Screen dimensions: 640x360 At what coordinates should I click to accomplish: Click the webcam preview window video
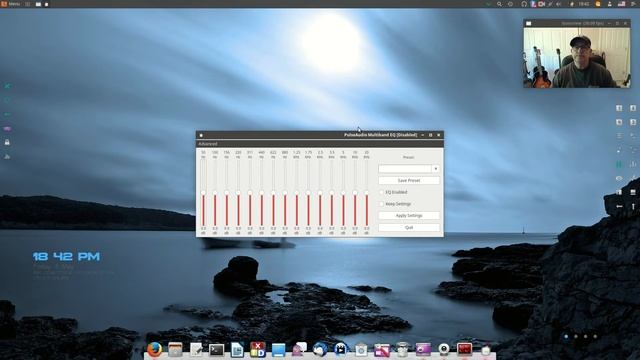coord(577,57)
